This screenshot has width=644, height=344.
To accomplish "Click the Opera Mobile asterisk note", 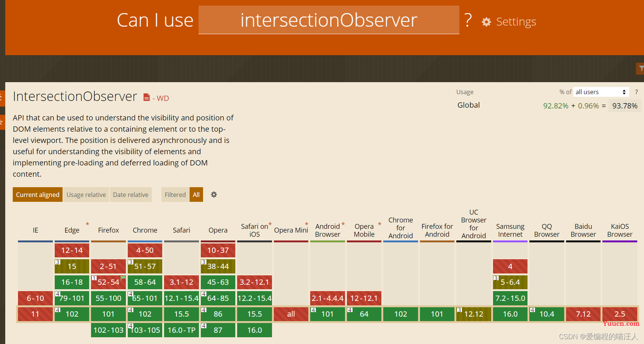I will [380, 224].
